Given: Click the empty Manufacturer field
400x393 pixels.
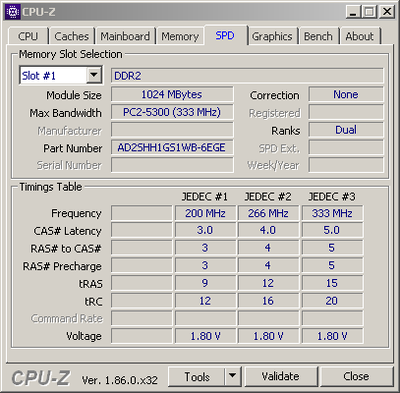Looking at the screenshot, I should 172,130.
